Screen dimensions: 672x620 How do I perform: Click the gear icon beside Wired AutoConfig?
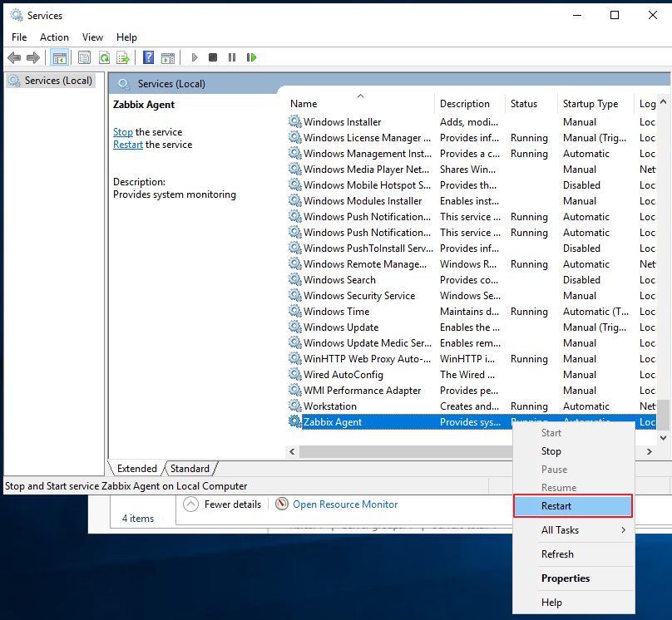click(294, 374)
